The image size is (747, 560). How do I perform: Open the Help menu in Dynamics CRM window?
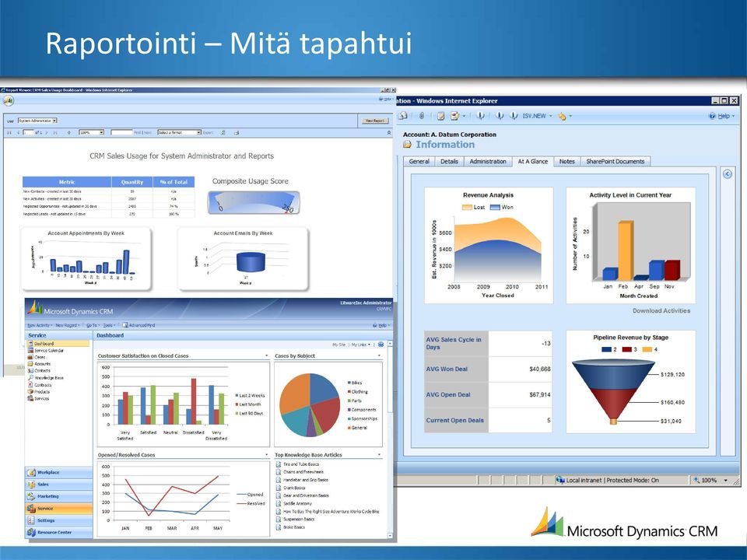coord(381,325)
